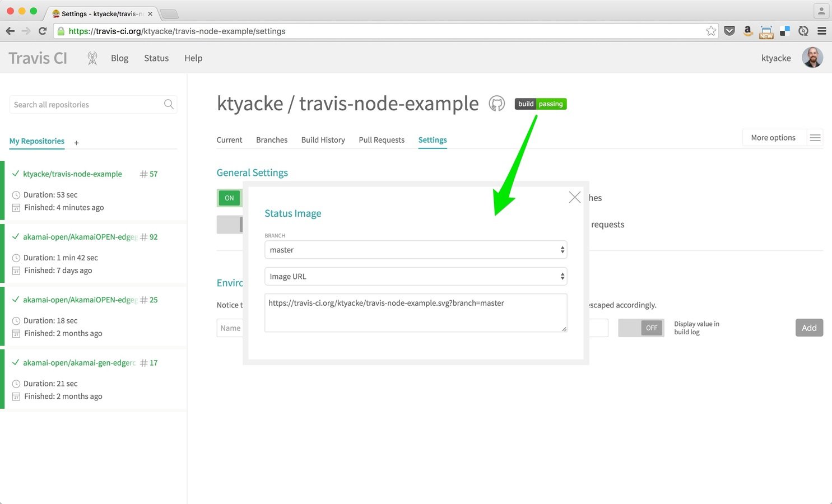832x504 pixels.
Task: Click the Chrome profile icon
Action: (x=821, y=11)
